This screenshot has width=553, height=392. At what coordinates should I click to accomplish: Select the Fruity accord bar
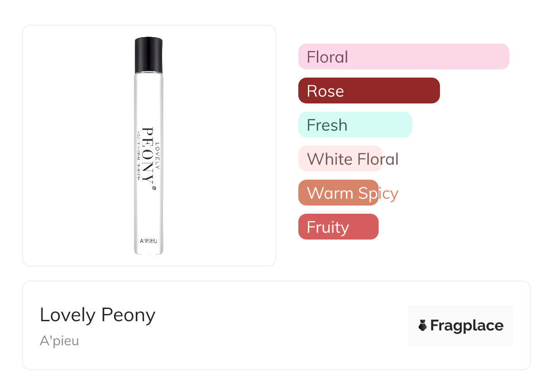tap(338, 227)
